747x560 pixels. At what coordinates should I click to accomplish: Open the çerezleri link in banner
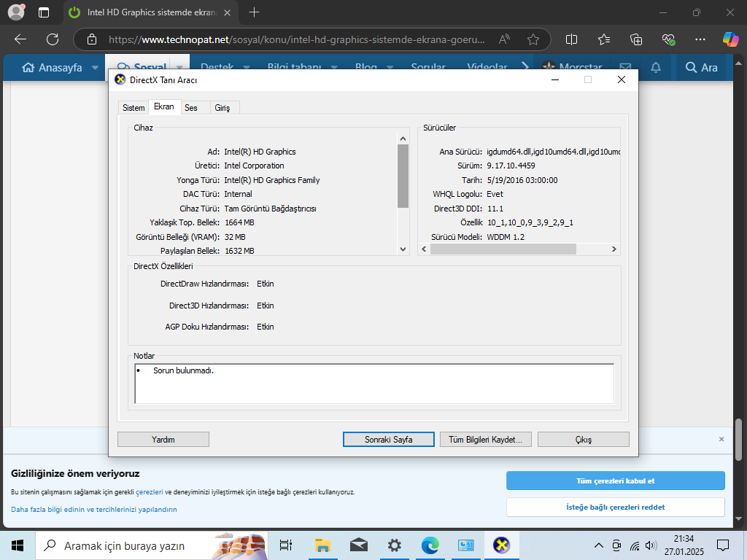point(149,492)
